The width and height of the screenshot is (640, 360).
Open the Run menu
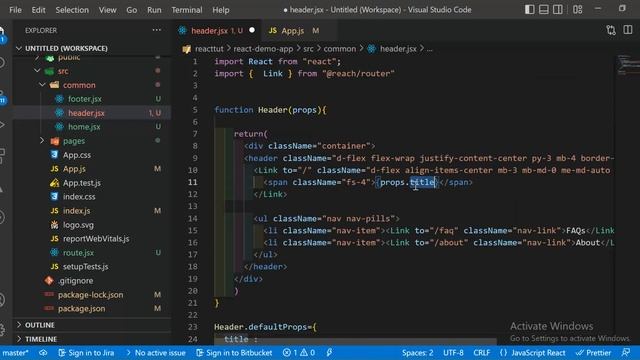[154, 10]
